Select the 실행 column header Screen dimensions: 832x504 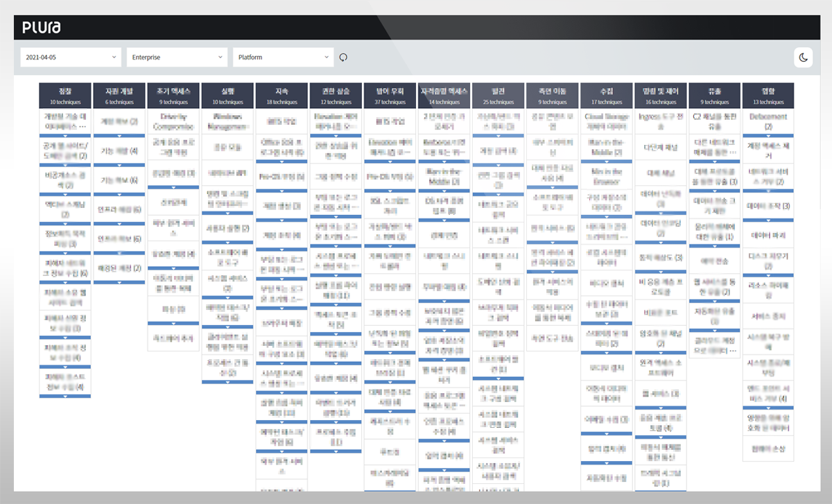point(227,96)
